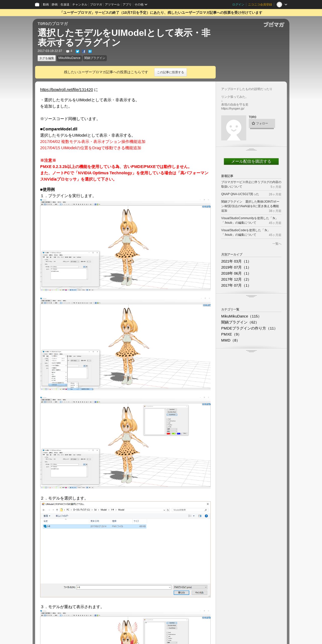Click the search magnifier in file dialog
The image size is (322, 644).
(206, 510)
